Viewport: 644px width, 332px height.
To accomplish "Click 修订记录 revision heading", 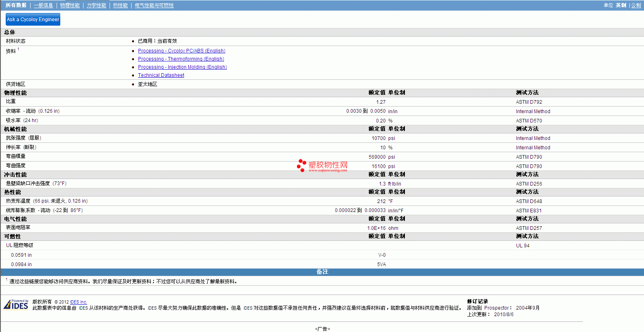I will click(x=477, y=301).
